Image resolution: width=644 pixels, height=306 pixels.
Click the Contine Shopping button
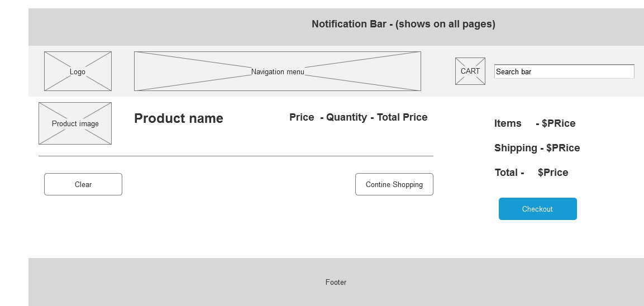(394, 184)
